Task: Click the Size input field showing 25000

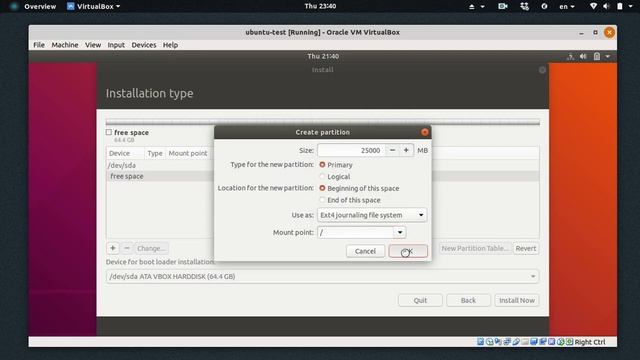Action: [x=351, y=150]
